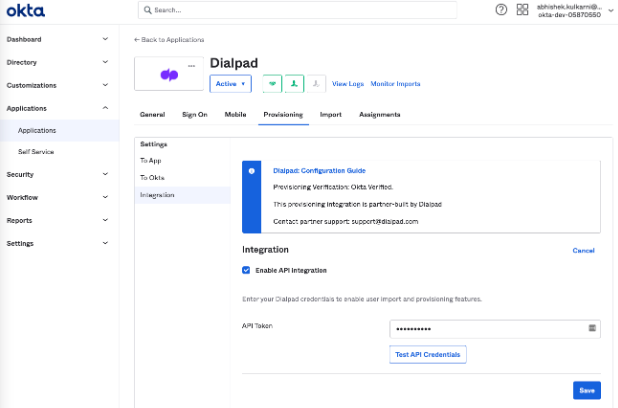Focus the top Search field
Viewport: 618px width, 408px height.
298,10
